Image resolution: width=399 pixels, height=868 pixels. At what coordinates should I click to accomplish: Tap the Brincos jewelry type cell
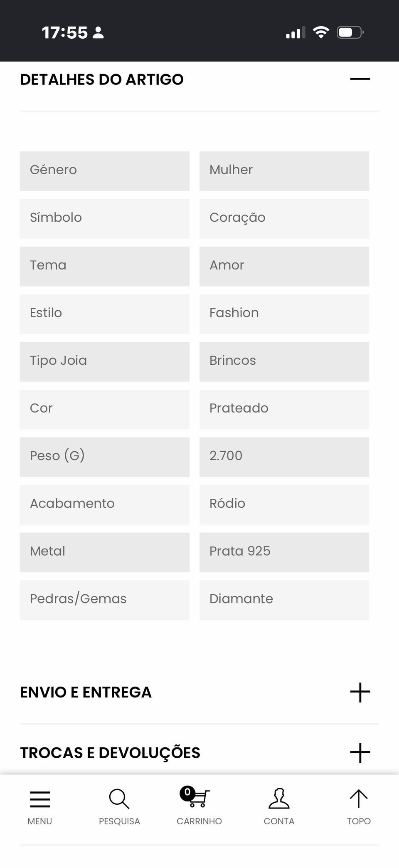pyautogui.click(x=284, y=362)
